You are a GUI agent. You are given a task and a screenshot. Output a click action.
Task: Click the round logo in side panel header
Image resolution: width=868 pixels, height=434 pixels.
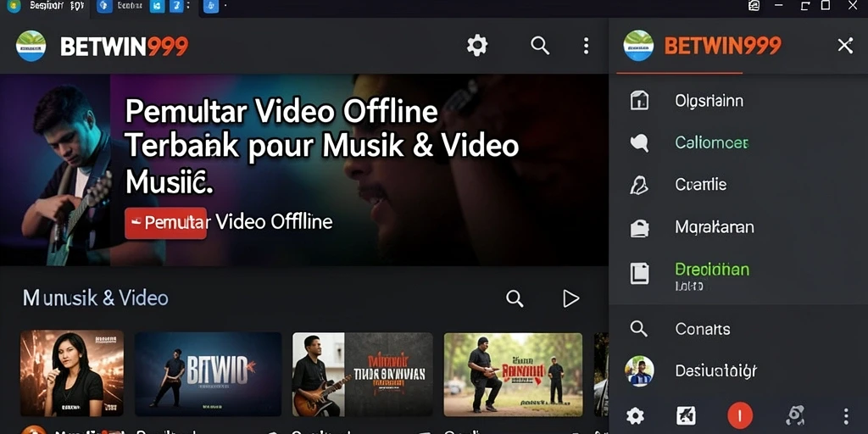tap(638, 46)
